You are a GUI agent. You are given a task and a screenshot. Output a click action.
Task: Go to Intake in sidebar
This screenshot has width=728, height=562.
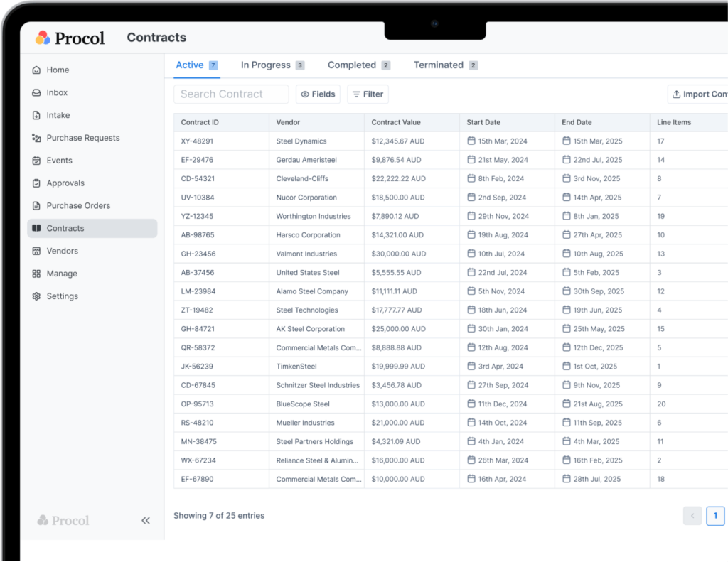[58, 115]
